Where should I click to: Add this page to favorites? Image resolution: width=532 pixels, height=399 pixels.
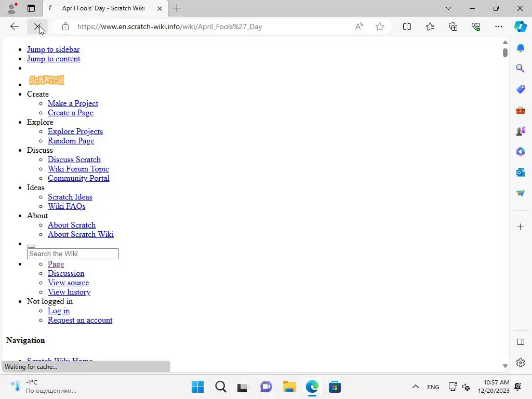point(380,26)
